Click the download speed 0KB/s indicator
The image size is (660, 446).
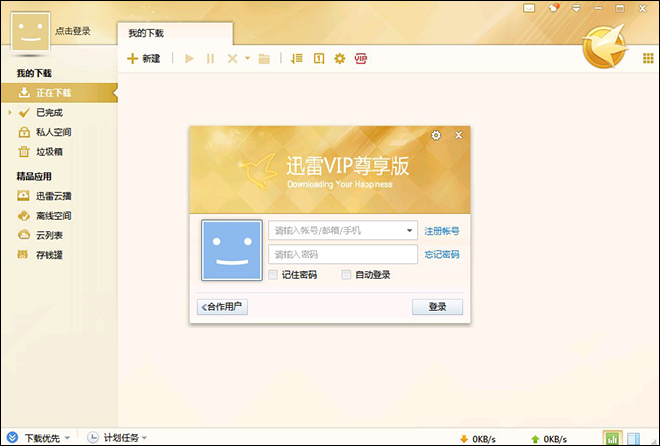coord(478,439)
